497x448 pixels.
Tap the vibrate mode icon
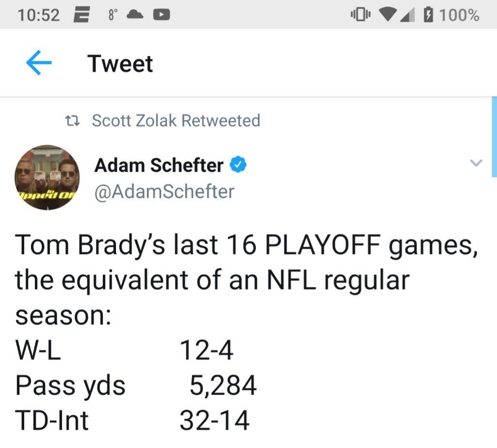361,15
